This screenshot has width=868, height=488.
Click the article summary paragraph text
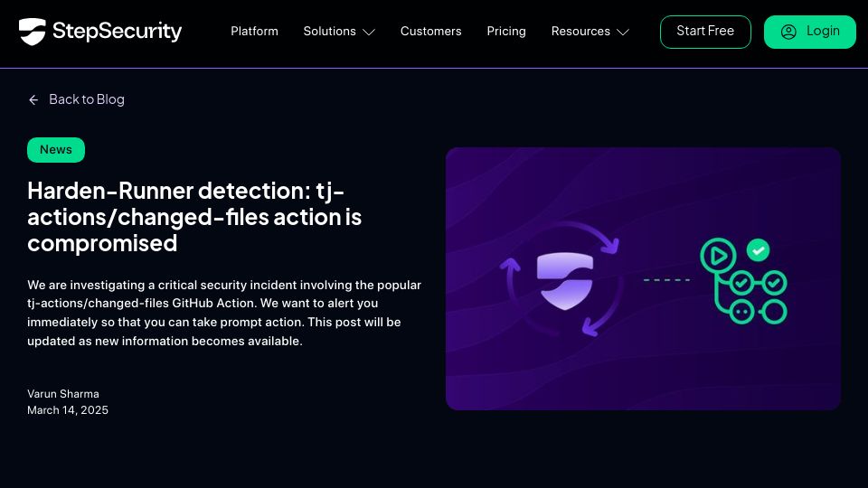[x=224, y=314]
